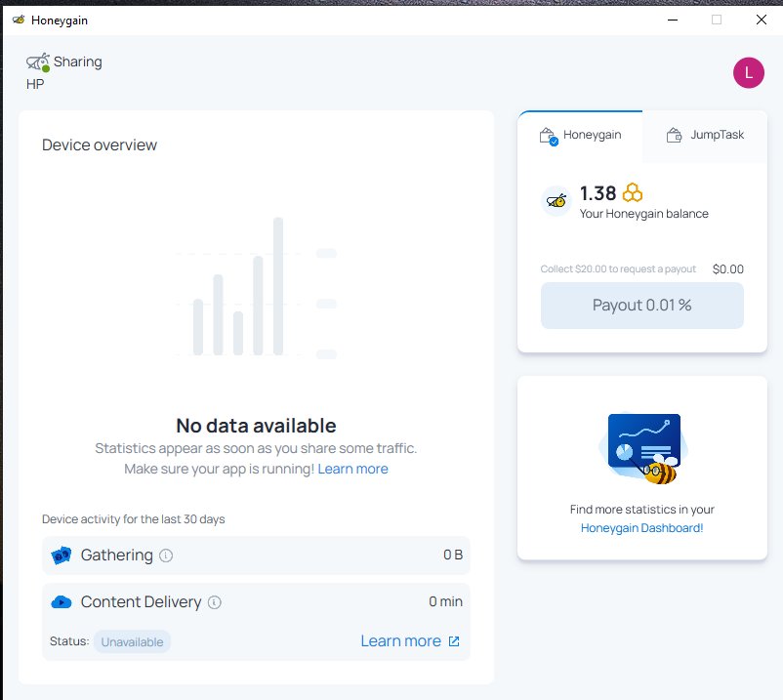Screen dimensions: 783x700
Task: Click the $0.00 payout amount
Action: coord(727,269)
